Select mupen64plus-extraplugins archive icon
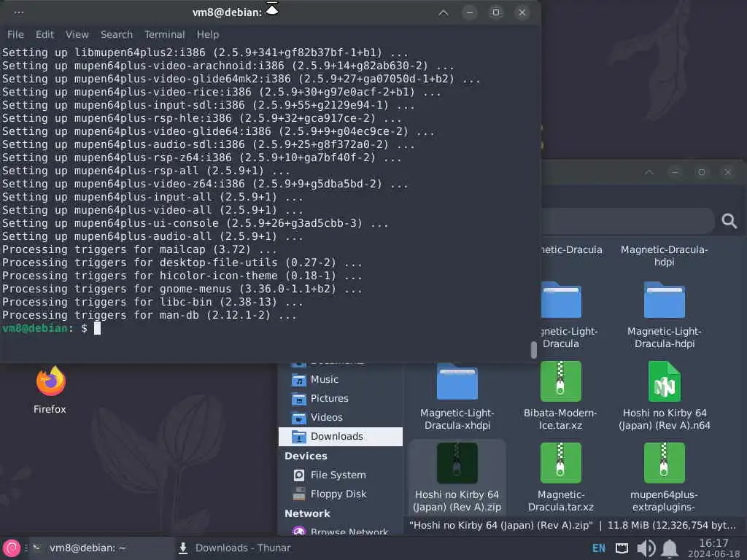Viewport: 747px width, 560px height. point(664,463)
